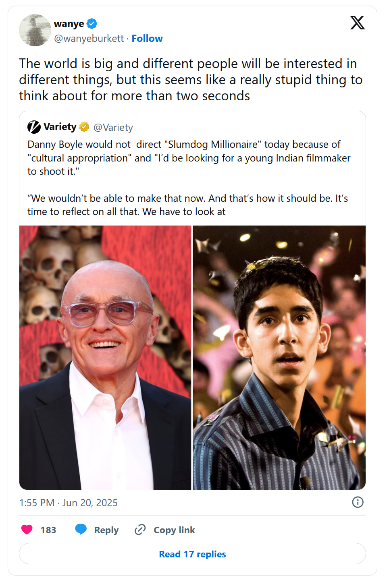Image resolution: width=389 pixels, height=588 pixels.
Task: Click Variety's gold verified badge
Action: point(84,127)
